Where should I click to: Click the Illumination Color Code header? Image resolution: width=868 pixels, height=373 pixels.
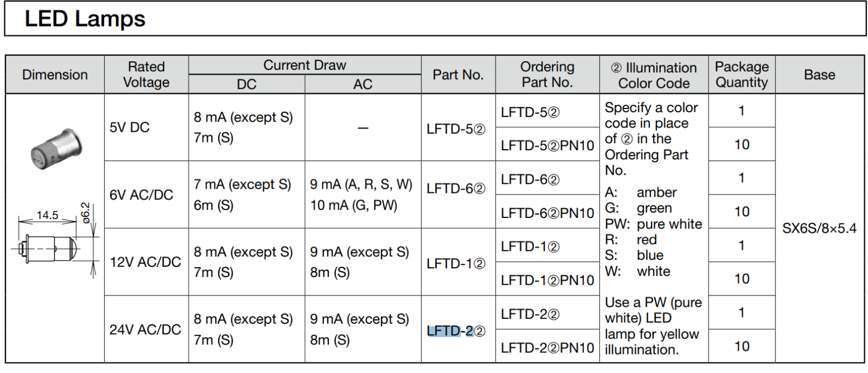tap(654, 75)
